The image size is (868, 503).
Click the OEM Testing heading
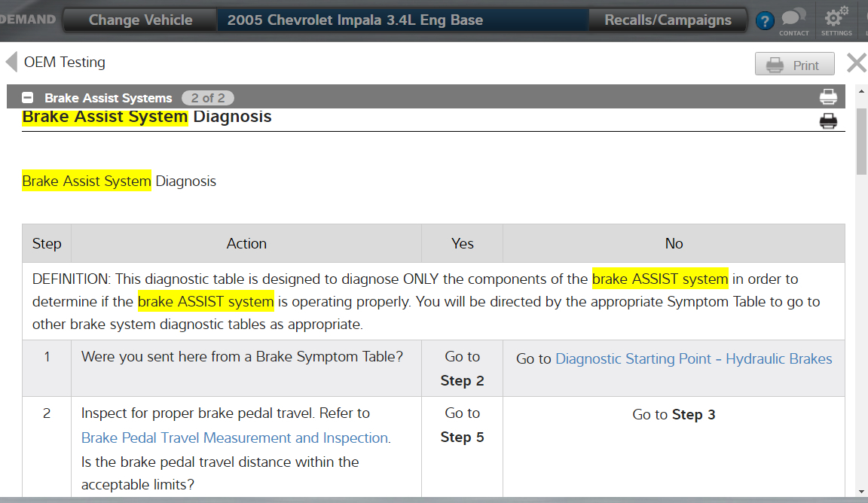pyautogui.click(x=65, y=62)
